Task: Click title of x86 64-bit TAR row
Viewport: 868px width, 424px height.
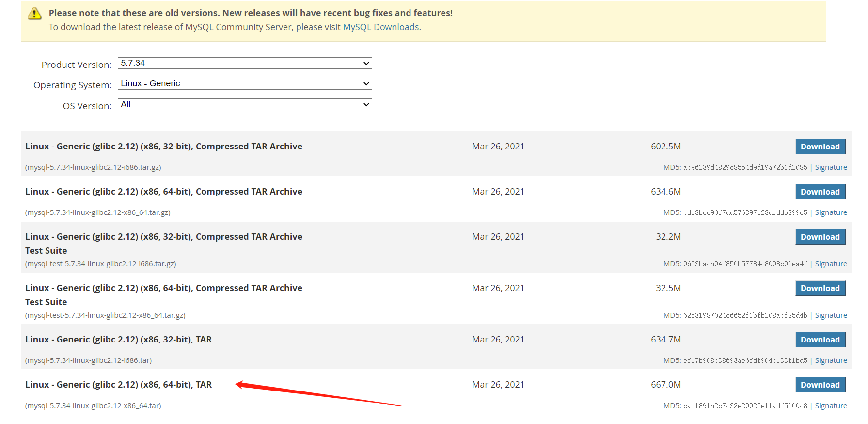Action: click(119, 385)
